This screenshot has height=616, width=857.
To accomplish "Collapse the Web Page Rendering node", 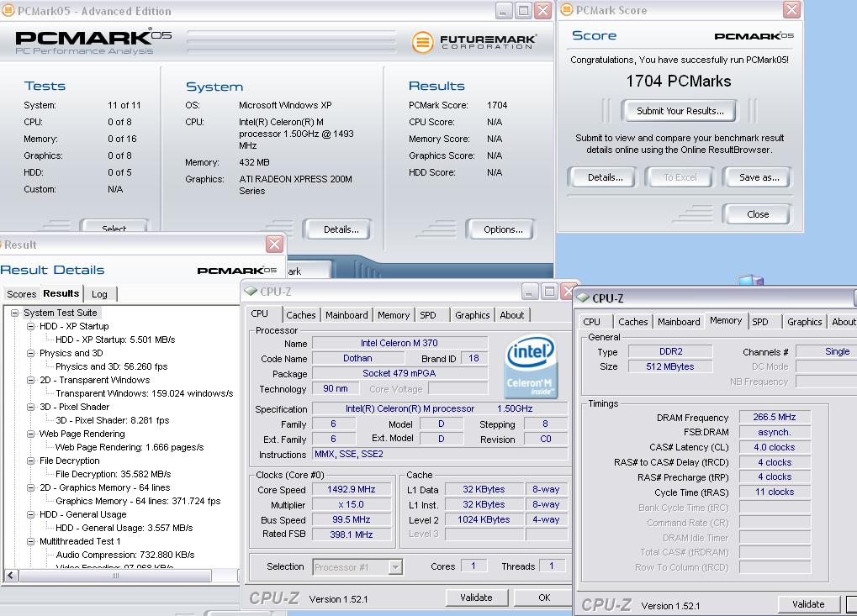I will tap(31, 434).
